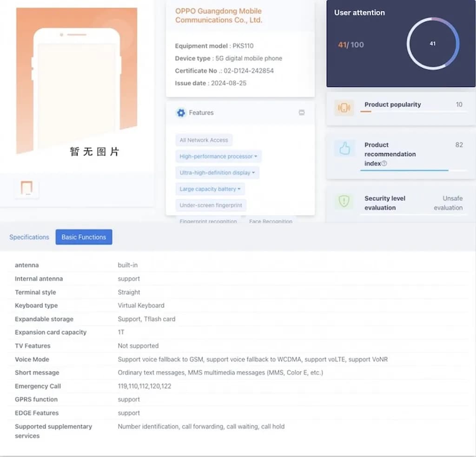Click the thumbs-up recommendation icon

[x=344, y=149]
